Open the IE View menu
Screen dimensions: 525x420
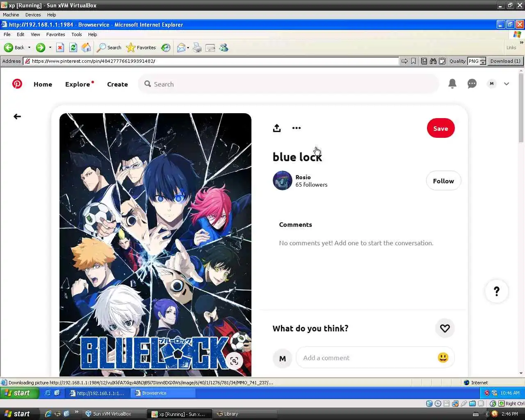click(35, 34)
